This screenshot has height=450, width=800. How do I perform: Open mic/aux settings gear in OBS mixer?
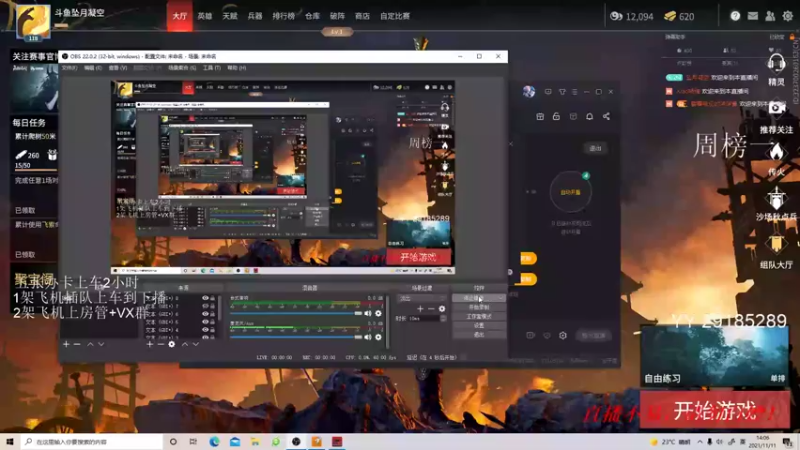click(x=378, y=337)
